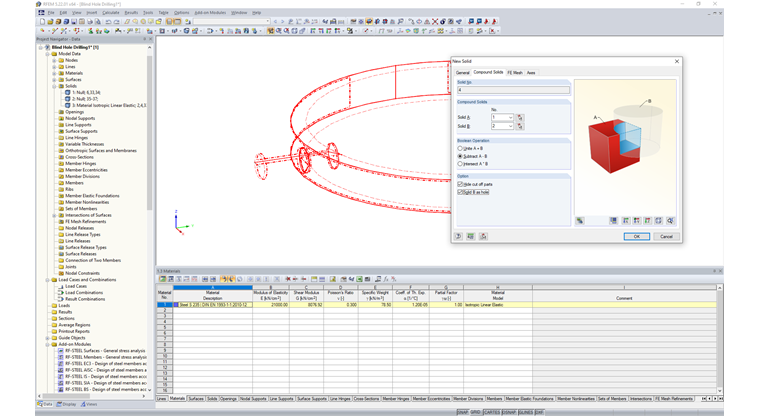Open the Solid A number dropdown

pyautogui.click(x=510, y=117)
